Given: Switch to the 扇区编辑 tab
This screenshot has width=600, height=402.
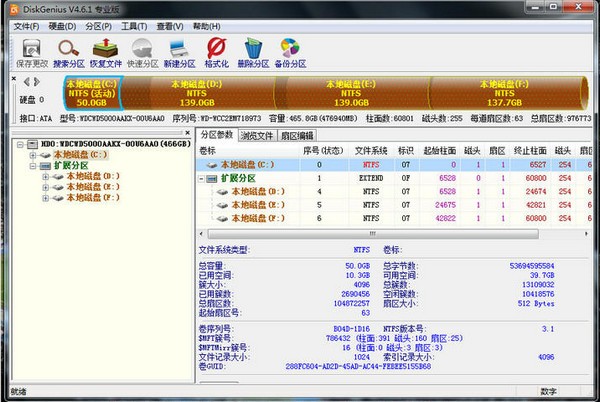Looking at the screenshot, I should click(x=297, y=136).
